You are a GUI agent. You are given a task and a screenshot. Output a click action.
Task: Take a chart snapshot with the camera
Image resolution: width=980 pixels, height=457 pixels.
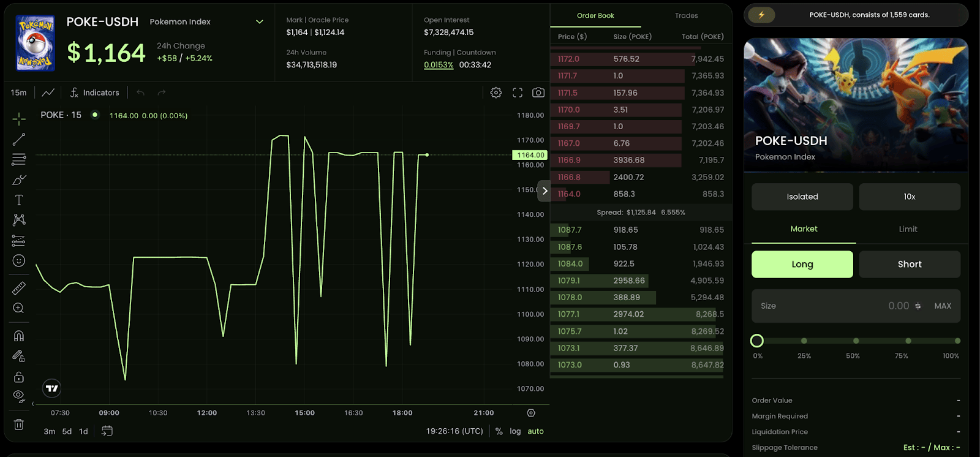(538, 93)
